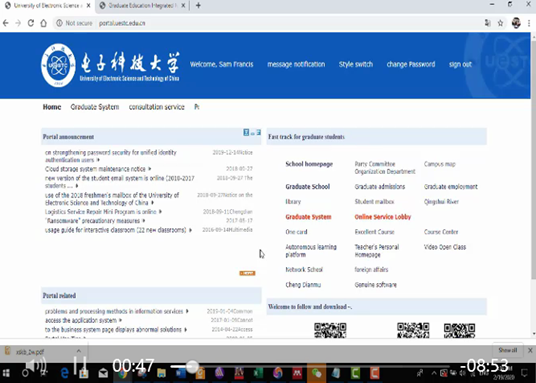Open the consultation service navigation item
Image resolution: width=536 pixels, height=383 pixels.
point(157,107)
